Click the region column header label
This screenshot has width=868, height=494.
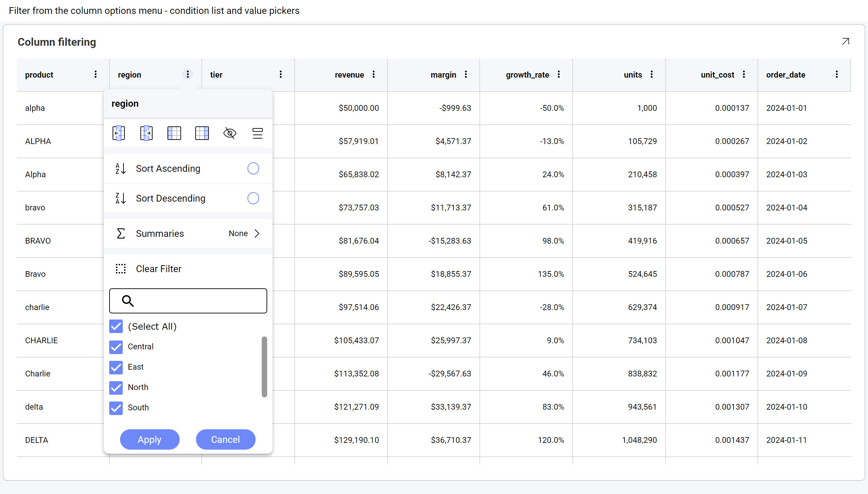(129, 75)
